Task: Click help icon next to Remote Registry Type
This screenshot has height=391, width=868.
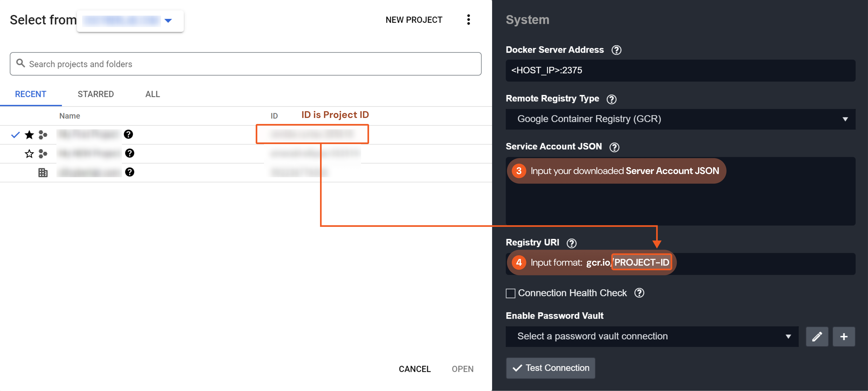Action: 611,99
